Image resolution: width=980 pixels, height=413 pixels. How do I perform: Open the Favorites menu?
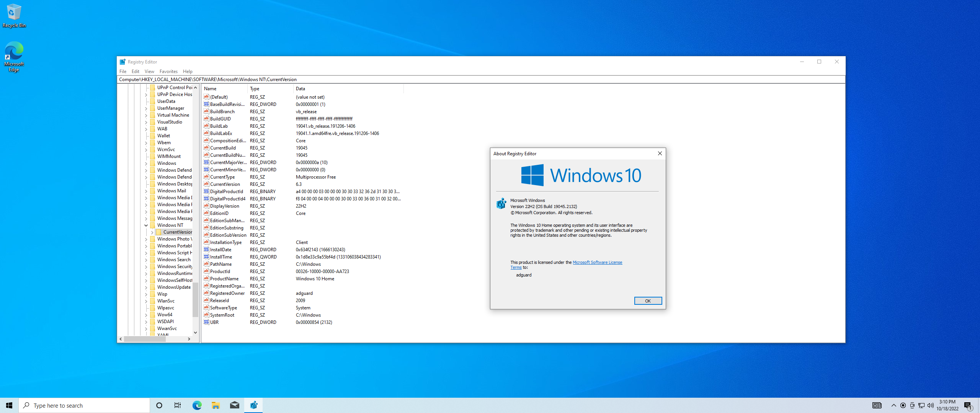pyautogui.click(x=168, y=72)
